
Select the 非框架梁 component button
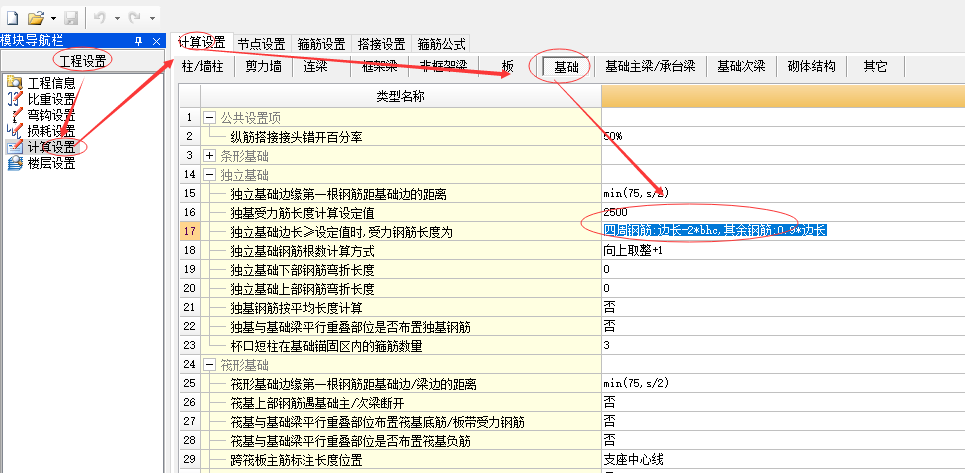click(442, 66)
